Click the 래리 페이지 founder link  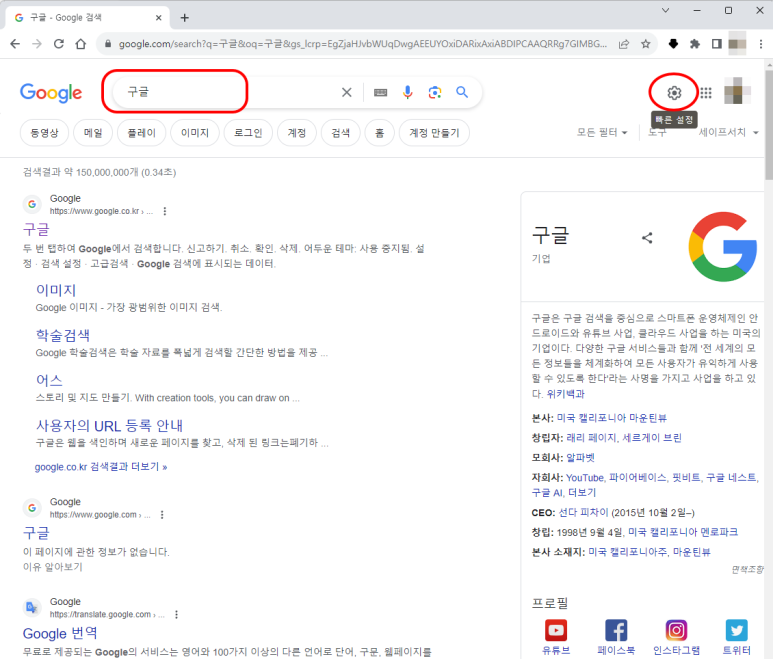pyautogui.click(x=591, y=438)
